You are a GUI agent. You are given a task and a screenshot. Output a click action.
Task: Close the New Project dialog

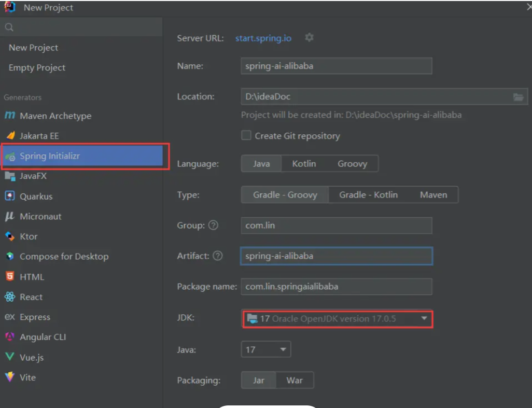(x=528, y=6)
